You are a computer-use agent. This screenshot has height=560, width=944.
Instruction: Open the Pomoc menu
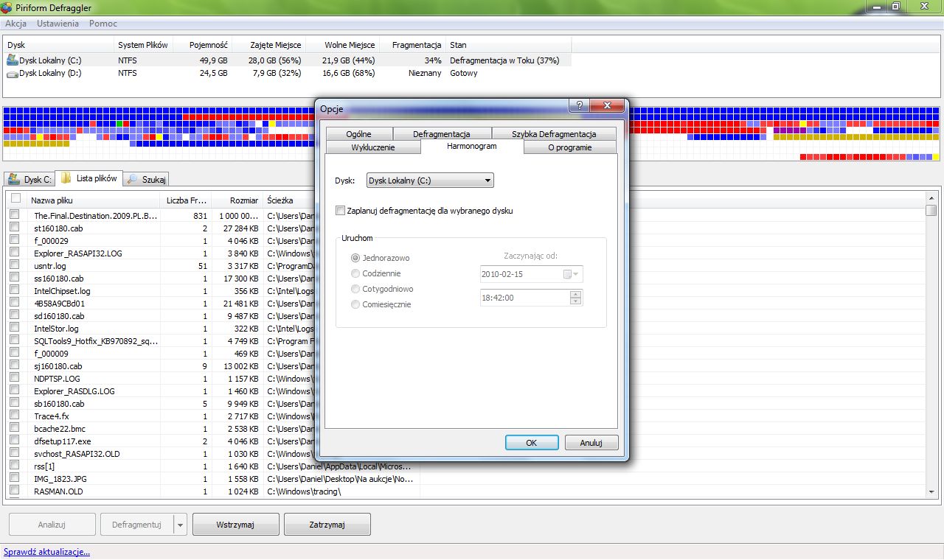[x=103, y=23]
